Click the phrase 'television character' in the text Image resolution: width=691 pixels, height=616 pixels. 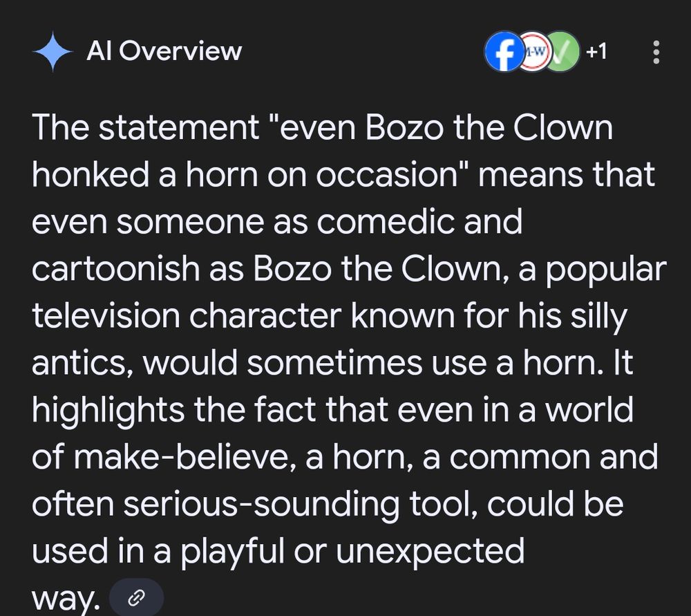click(187, 316)
